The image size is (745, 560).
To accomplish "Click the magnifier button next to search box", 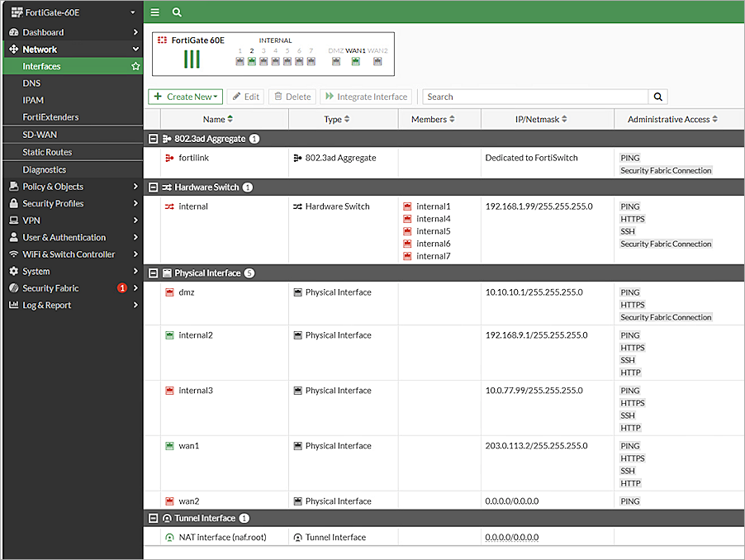I will point(657,97).
